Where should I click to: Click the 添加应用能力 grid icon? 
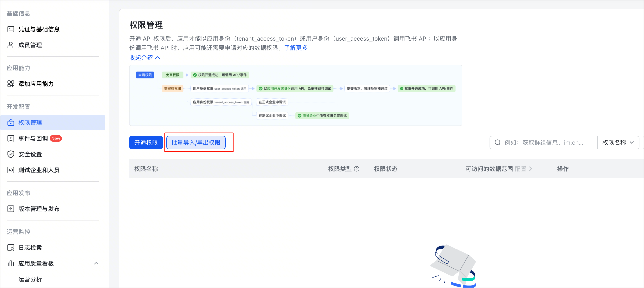pos(11,84)
